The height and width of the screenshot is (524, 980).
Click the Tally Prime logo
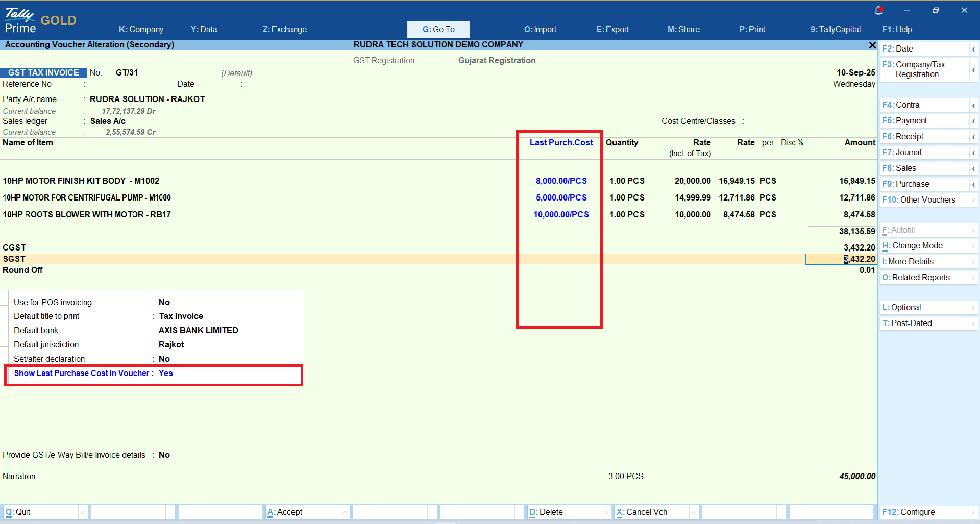point(20,20)
